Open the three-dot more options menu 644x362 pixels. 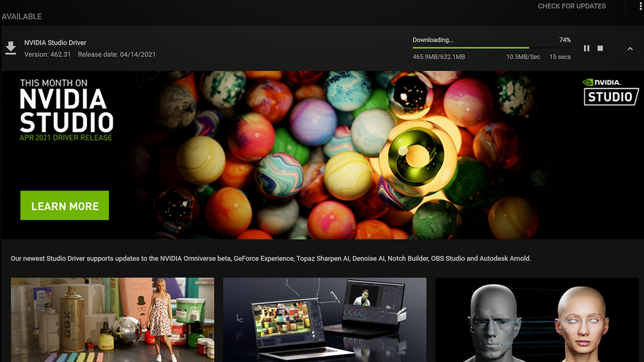(640, 6)
